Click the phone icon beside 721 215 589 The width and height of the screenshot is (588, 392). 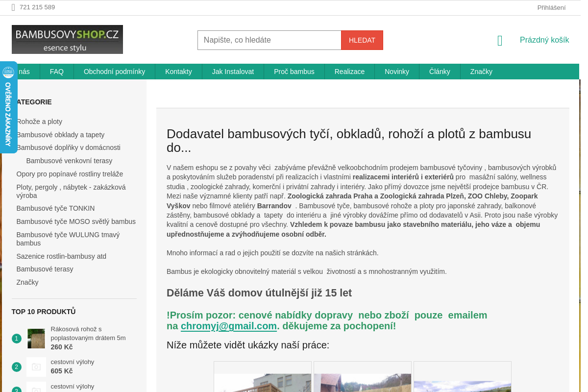pyautogui.click(x=13, y=7)
